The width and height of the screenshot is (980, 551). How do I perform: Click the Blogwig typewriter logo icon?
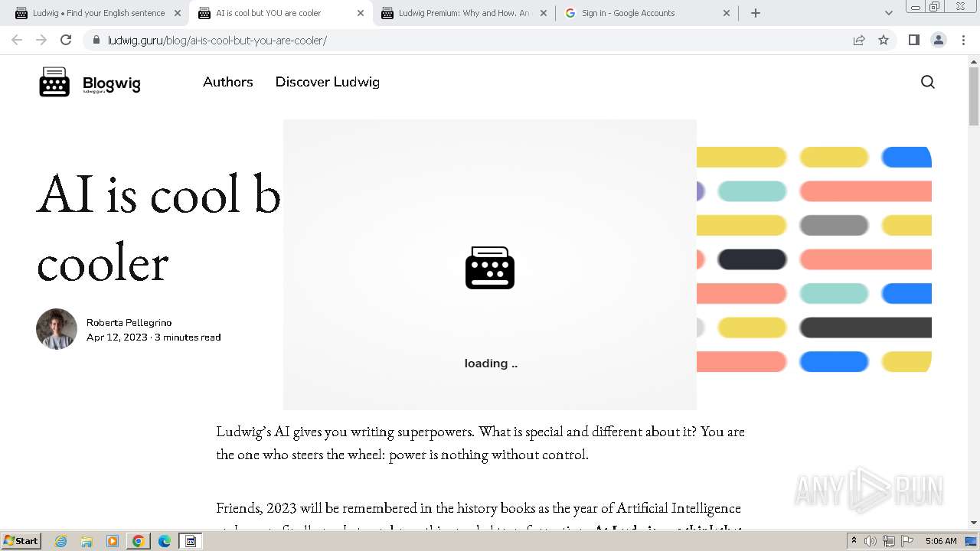54,82
